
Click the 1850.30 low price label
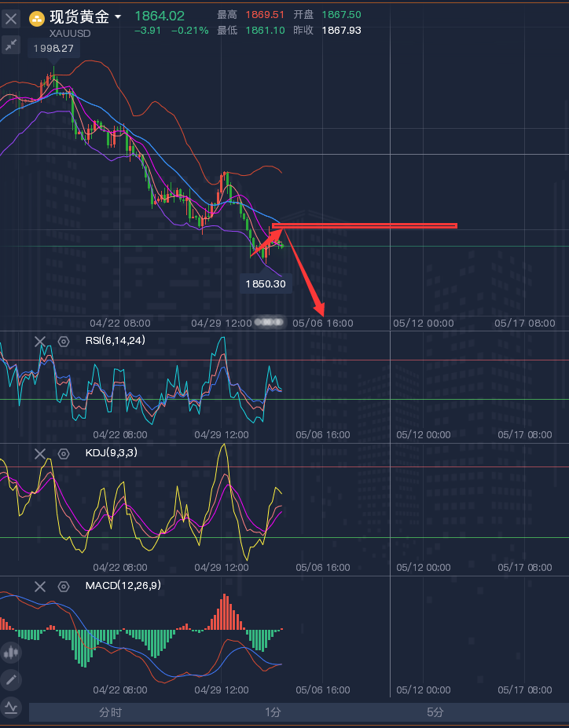point(266,284)
